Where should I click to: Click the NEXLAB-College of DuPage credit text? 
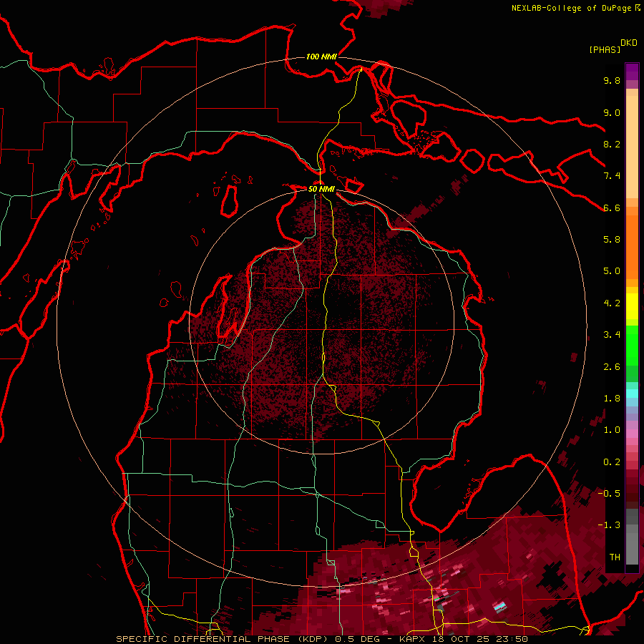pos(571,8)
